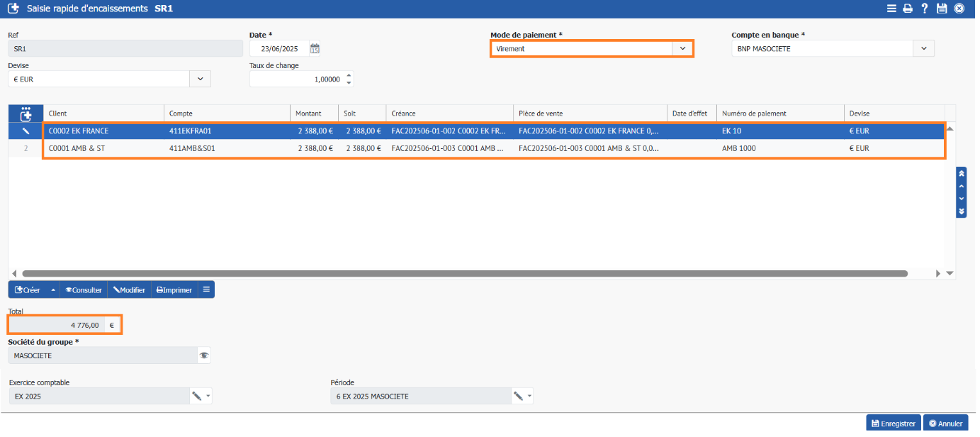980x437 pixels.
Task: View Société du groupe with eye icon
Action: tap(204, 355)
